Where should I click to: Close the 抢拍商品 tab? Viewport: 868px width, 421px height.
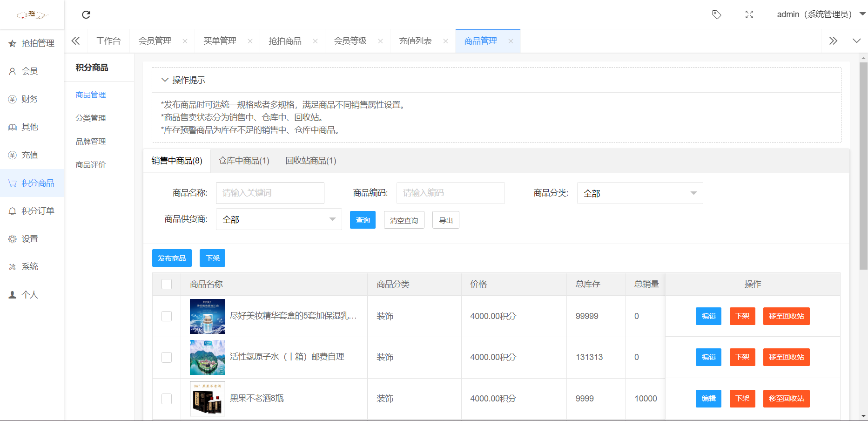(x=315, y=41)
